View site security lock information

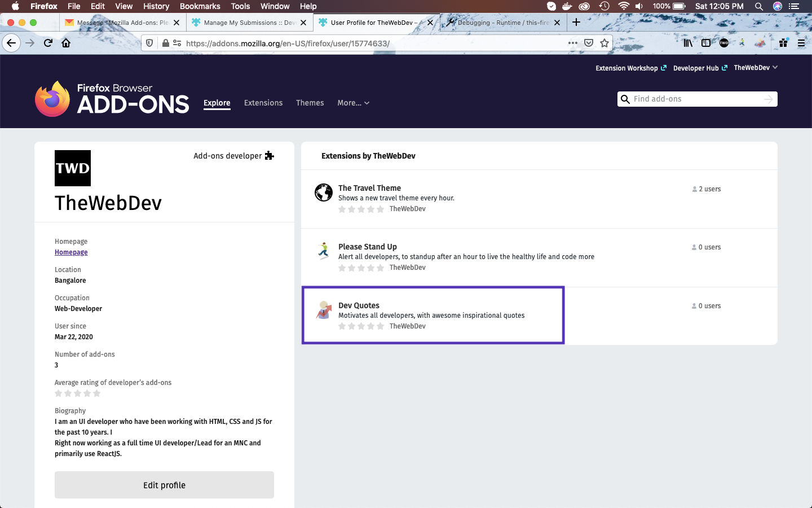165,43
